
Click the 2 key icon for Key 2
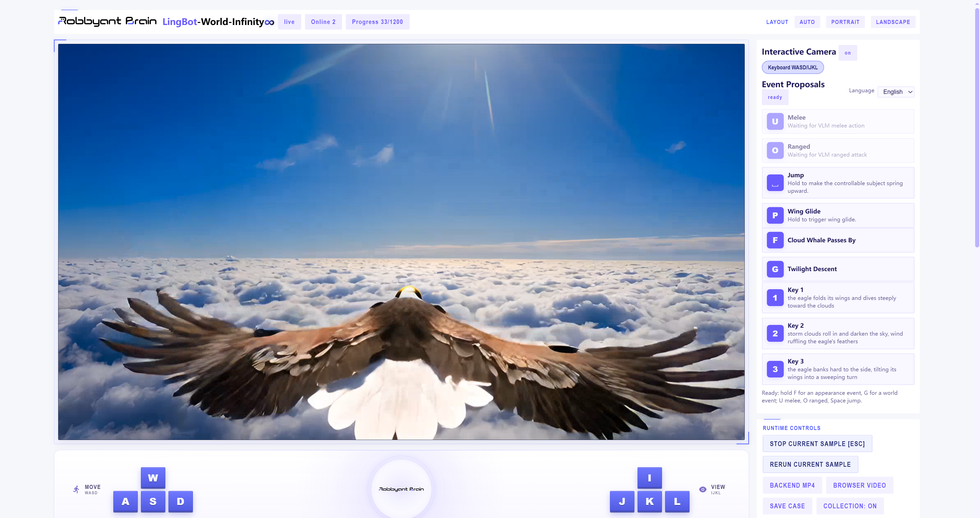(x=775, y=334)
